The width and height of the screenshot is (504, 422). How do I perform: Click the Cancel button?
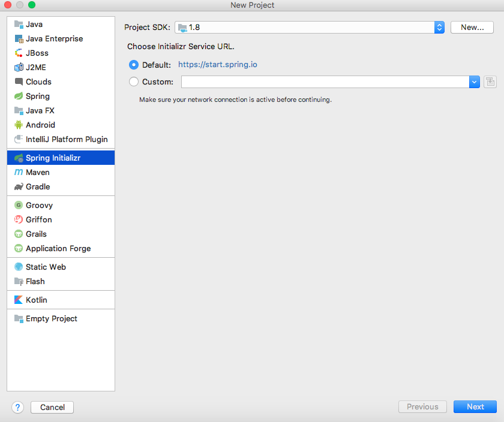(52, 407)
